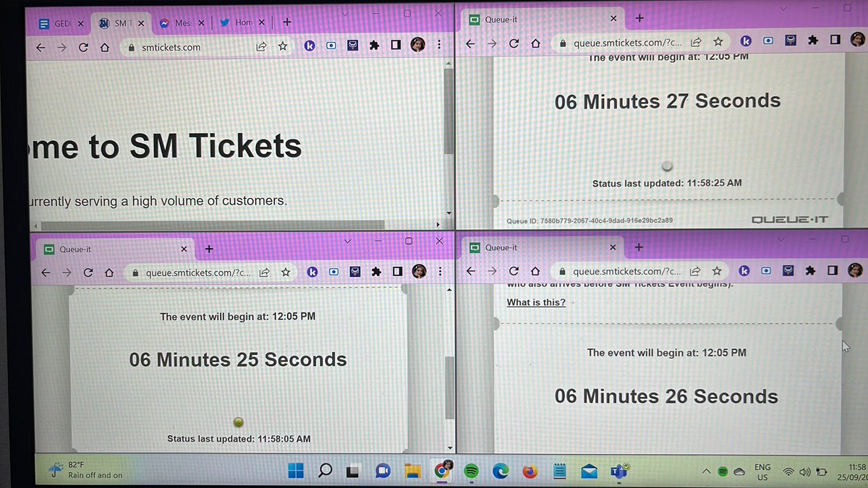This screenshot has width=868, height=488.
Task: Open profile avatar in smtickets.com window
Action: (x=417, y=45)
